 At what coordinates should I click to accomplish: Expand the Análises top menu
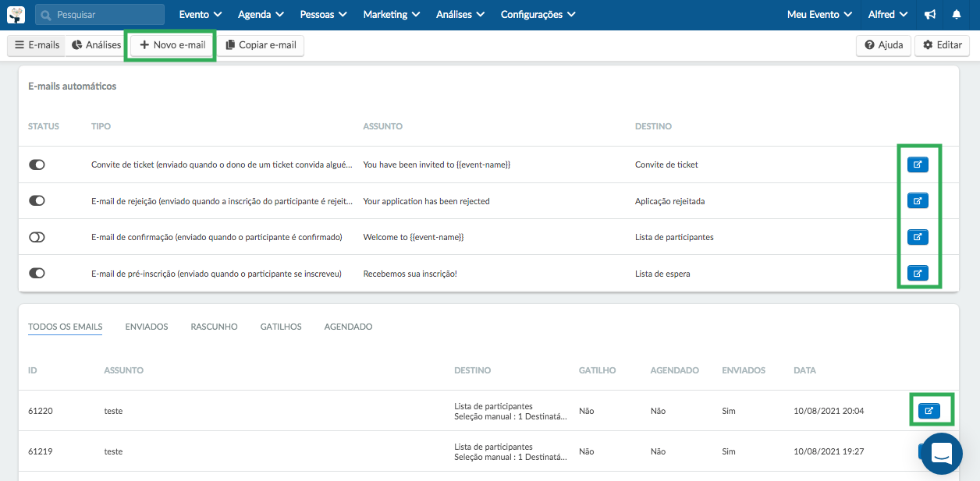click(460, 15)
